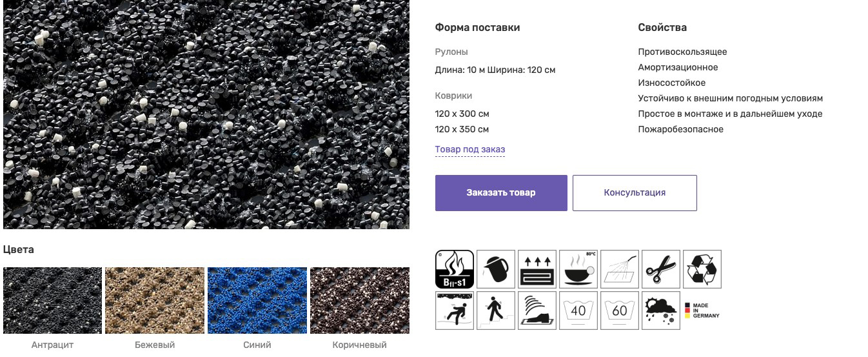Viewport: 868px width, 357px height.
Task: Open the Консультация button
Action: pos(635,193)
